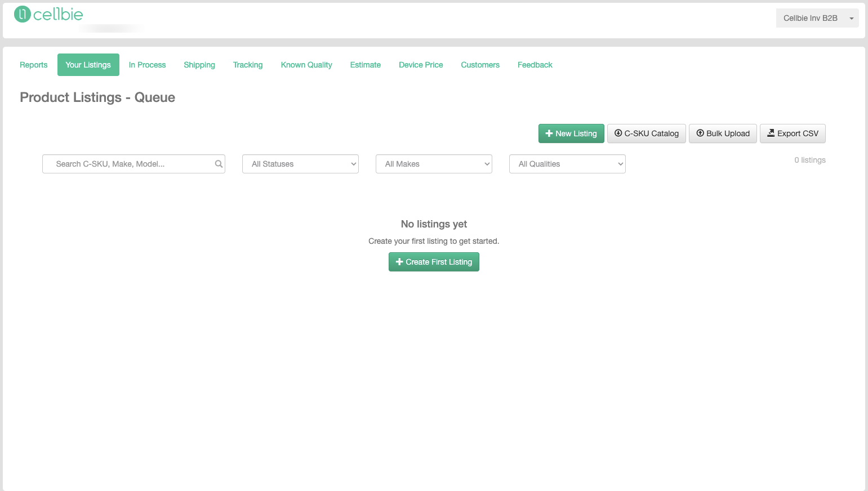The height and width of the screenshot is (491, 868).
Task: Click the New Listing button
Action: point(571,133)
